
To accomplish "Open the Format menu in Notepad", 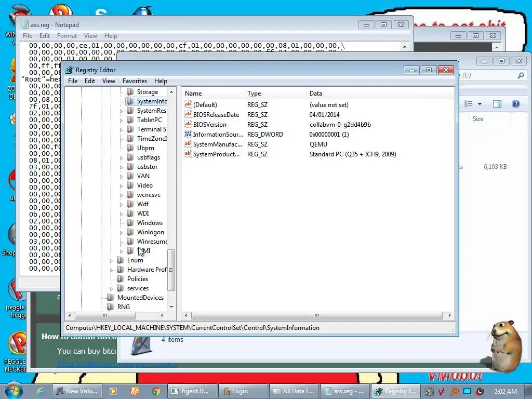I will 67,36.
